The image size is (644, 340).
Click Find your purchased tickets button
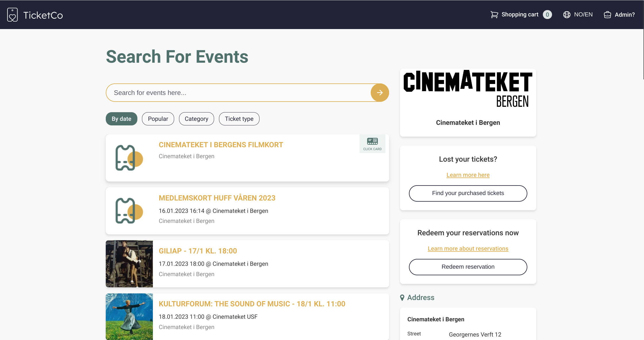(x=468, y=193)
